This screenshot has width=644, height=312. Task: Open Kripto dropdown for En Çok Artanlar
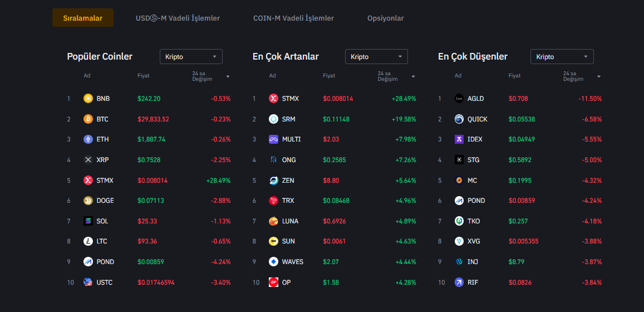376,57
